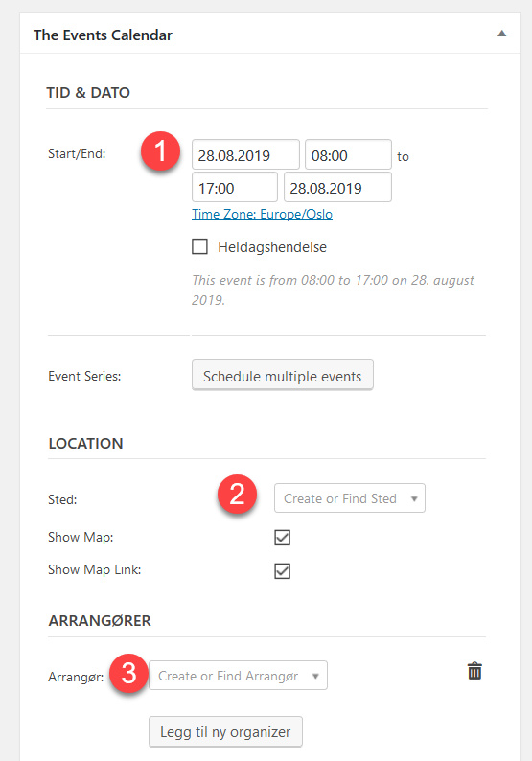The width and height of the screenshot is (532, 761).
Task: Open the Create or Find Sted dropdown
Action: click(x=350, y=498)
